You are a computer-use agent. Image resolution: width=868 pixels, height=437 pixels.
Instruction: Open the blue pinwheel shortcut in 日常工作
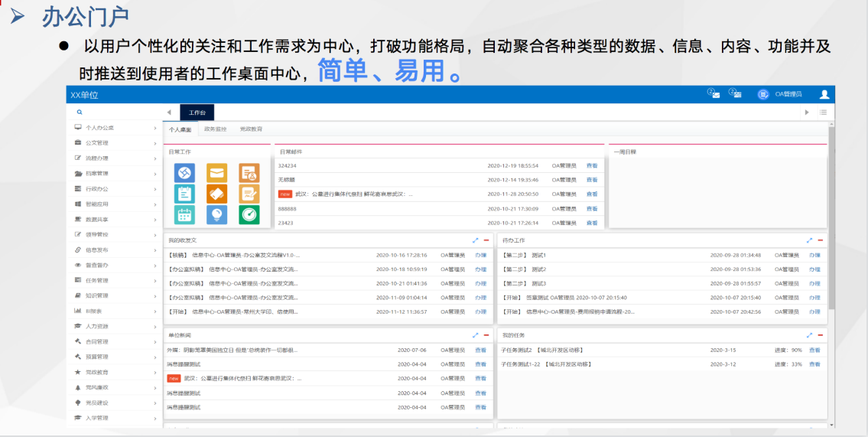(184, 173)
